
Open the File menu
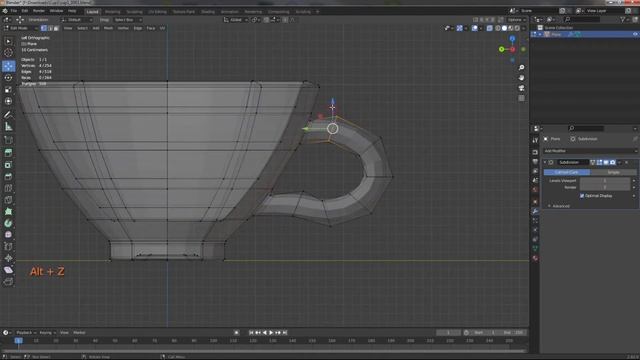click(13, 11)
